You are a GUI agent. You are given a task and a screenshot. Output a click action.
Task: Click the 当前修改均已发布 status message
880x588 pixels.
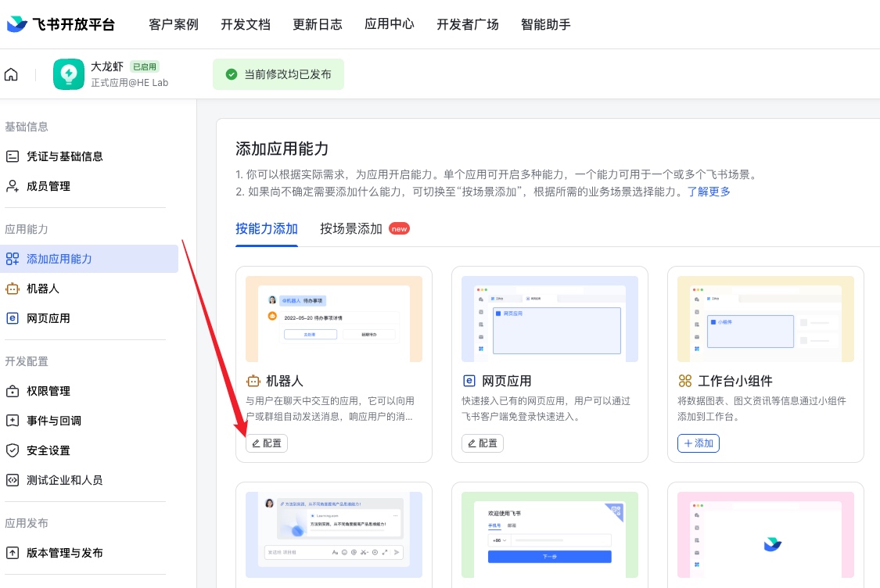(278, 74)
